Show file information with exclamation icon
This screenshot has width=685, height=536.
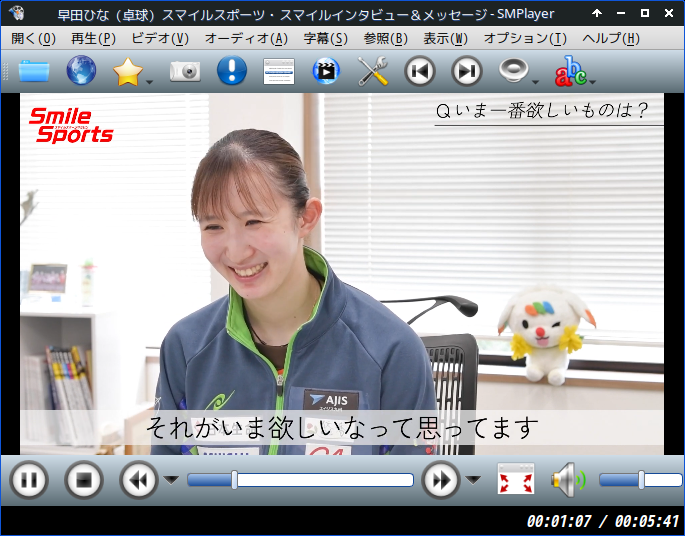pos(232,70)
